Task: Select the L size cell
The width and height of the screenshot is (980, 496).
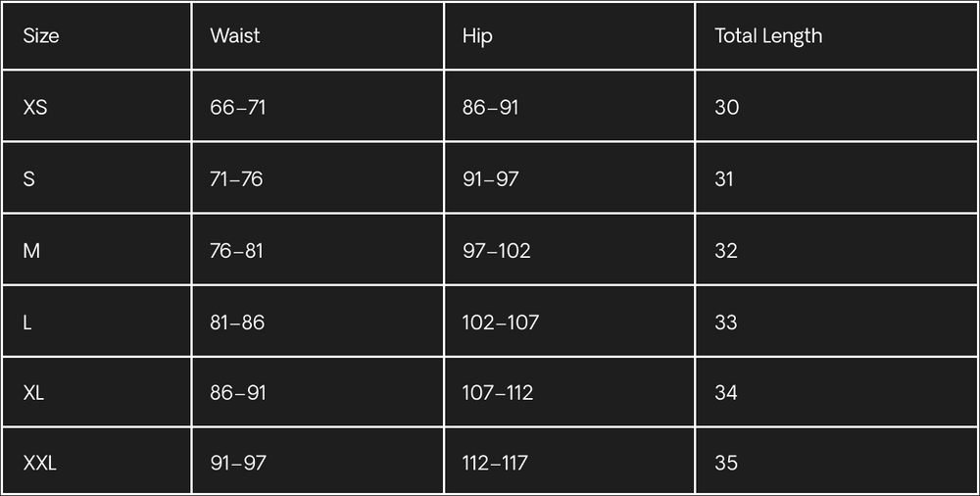Action: 27,322
